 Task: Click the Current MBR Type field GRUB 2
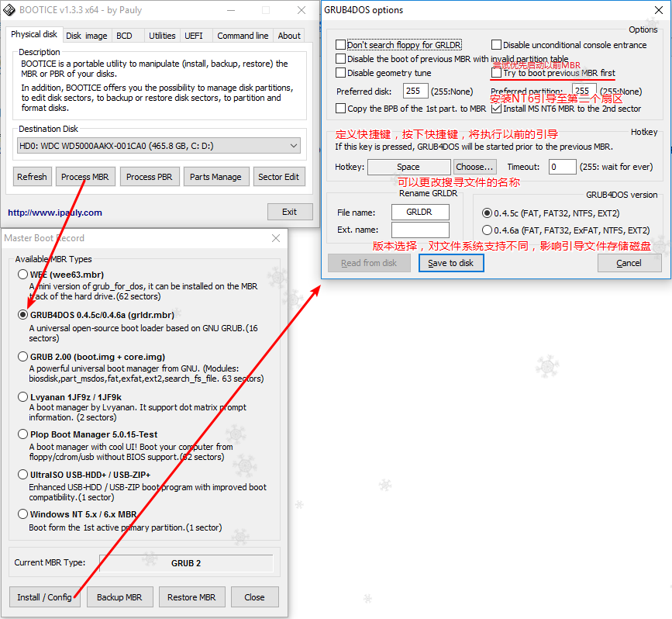186,563
